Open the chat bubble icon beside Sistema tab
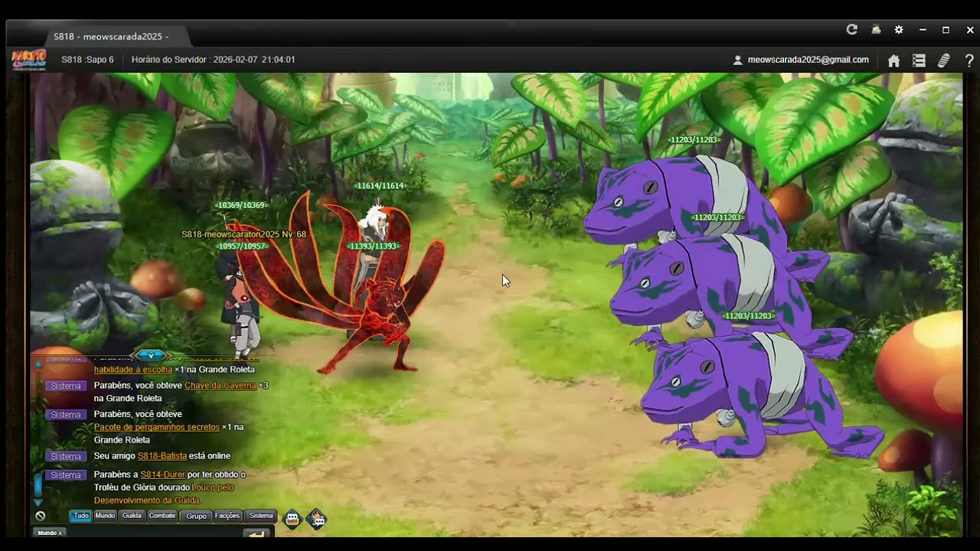 [x=292, y=520]
